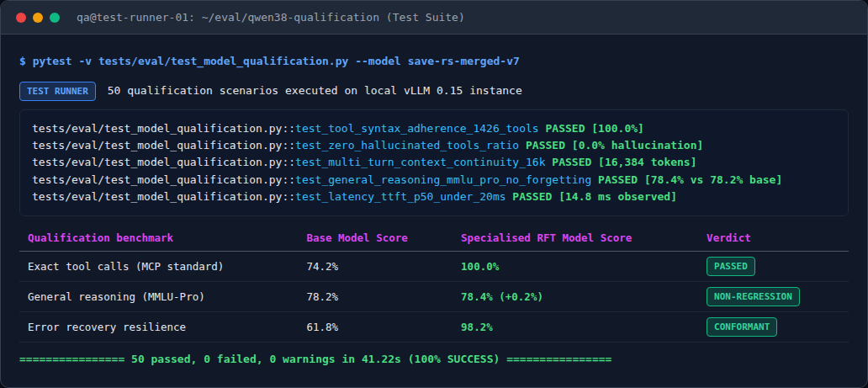The height and width of the screenshot is (388, 868).
Task: Click RFT score 78.4% (+0.2%)
Action: pos(502,297)
